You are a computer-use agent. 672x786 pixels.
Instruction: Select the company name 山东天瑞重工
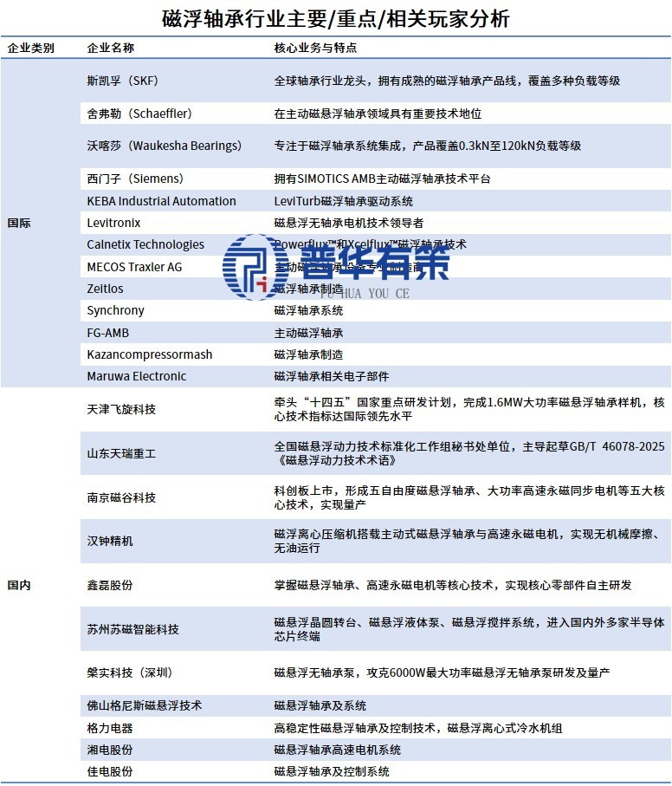[x=122, y=453]
